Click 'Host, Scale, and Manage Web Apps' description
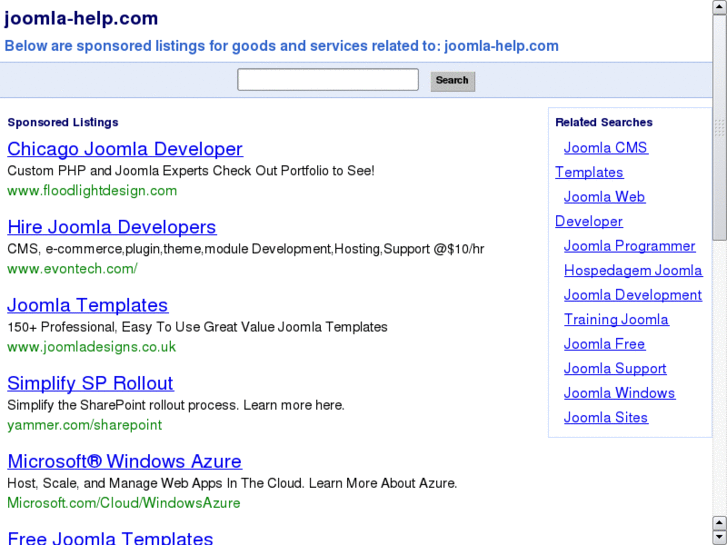Image resolution: width=727 pixels, height=545 pixels. [x=232, y=483]
